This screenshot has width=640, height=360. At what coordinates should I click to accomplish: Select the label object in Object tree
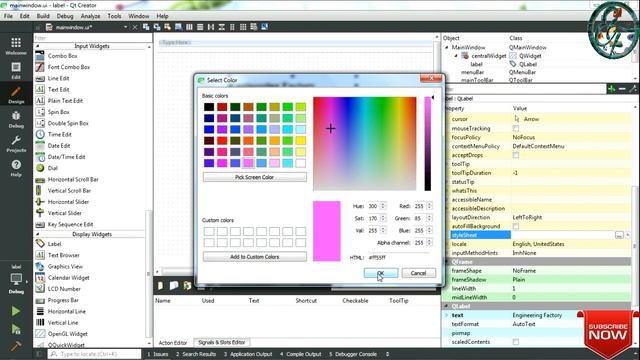(476, 64)
